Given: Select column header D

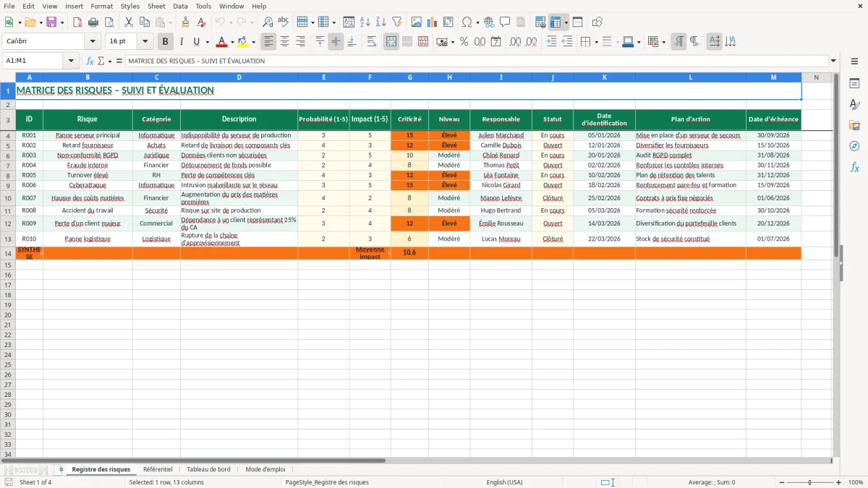Looking at the screenshot, I should pyautogui.click(x=239, y=77).
